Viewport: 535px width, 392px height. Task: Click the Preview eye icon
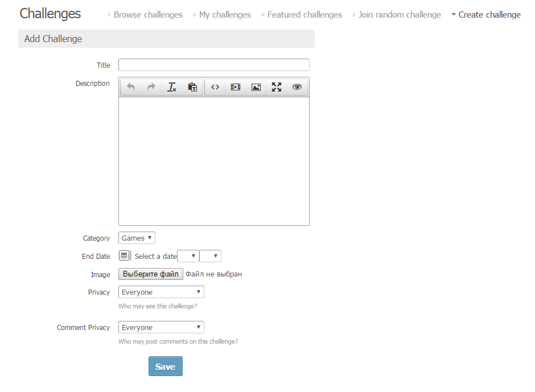tap(297, 88)
